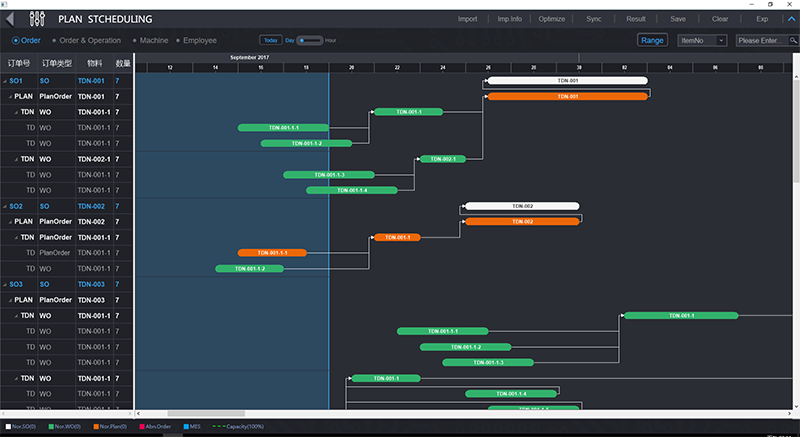
Task: Open the Import menu item
Action: coord(467,18)
